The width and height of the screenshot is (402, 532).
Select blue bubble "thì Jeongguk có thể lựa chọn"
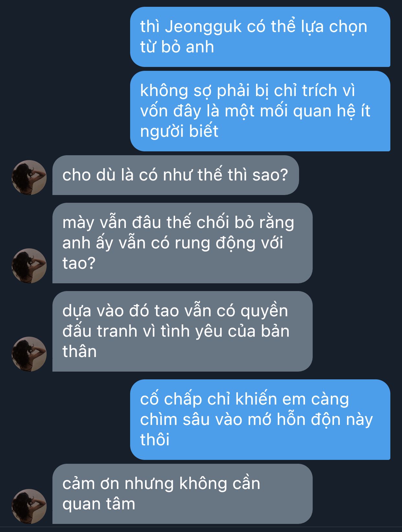click(260, 37)
